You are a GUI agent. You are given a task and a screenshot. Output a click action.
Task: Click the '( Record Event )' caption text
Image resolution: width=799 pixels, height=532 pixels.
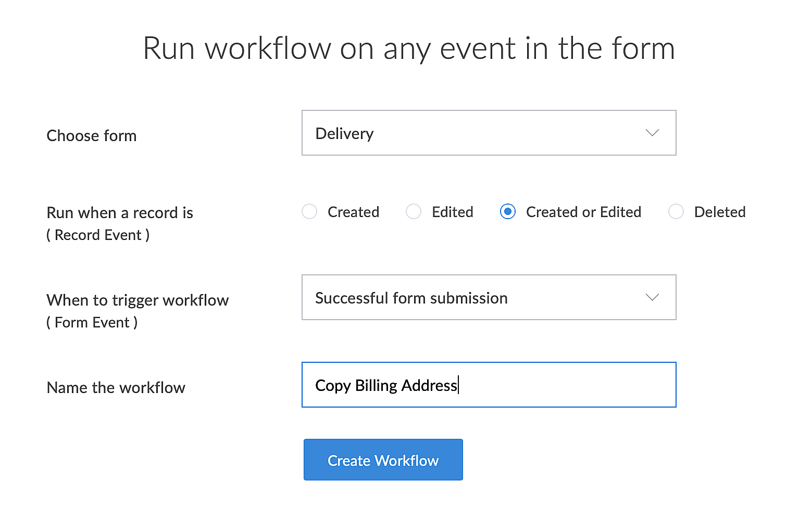[x=98, y=235]
